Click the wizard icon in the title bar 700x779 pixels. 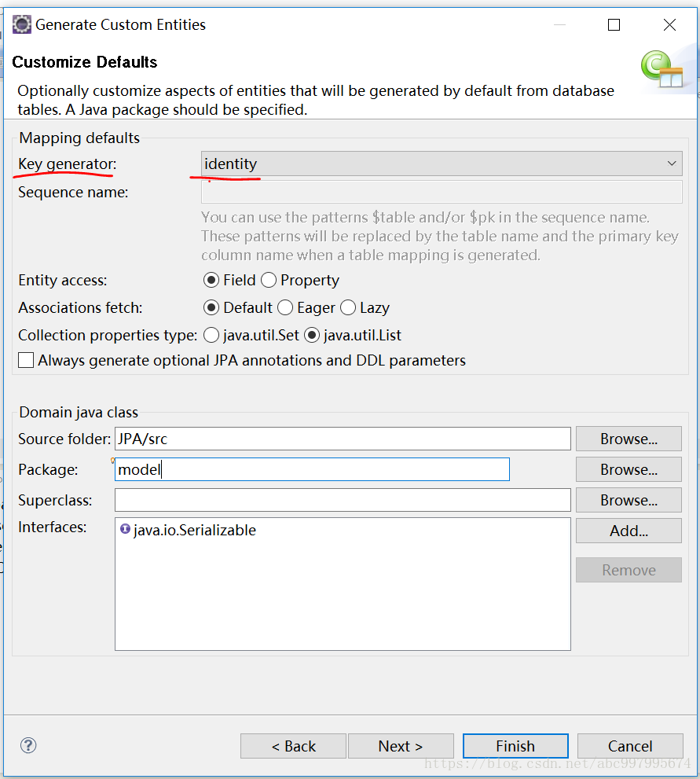pyautogui.click(x=21, y=24)
